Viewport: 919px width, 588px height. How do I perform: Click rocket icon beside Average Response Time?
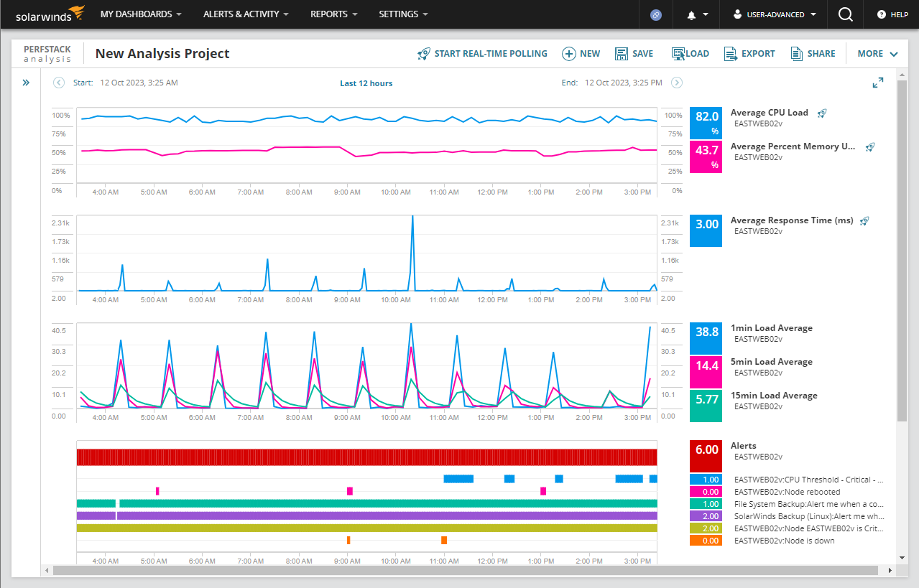[x=864, y=220]
